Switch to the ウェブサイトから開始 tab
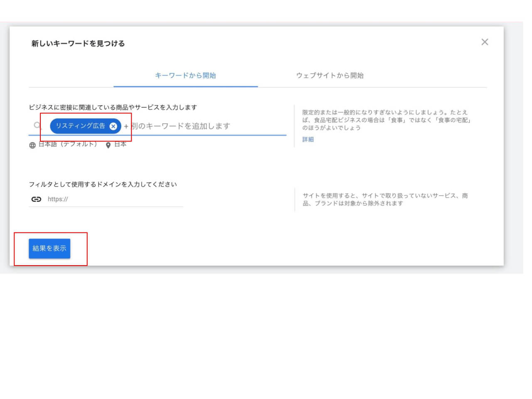This screenshot has width=532, height=399. 330,76
